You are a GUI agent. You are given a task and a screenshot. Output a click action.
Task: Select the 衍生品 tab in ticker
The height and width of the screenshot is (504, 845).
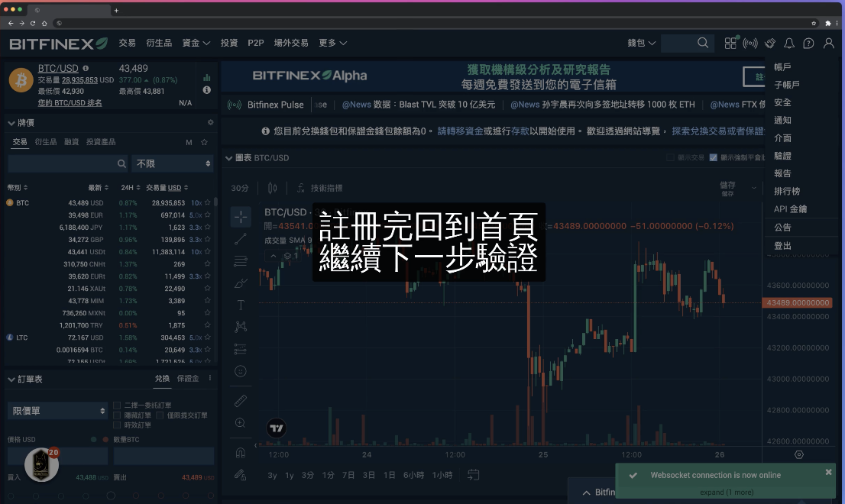point(45,142)
